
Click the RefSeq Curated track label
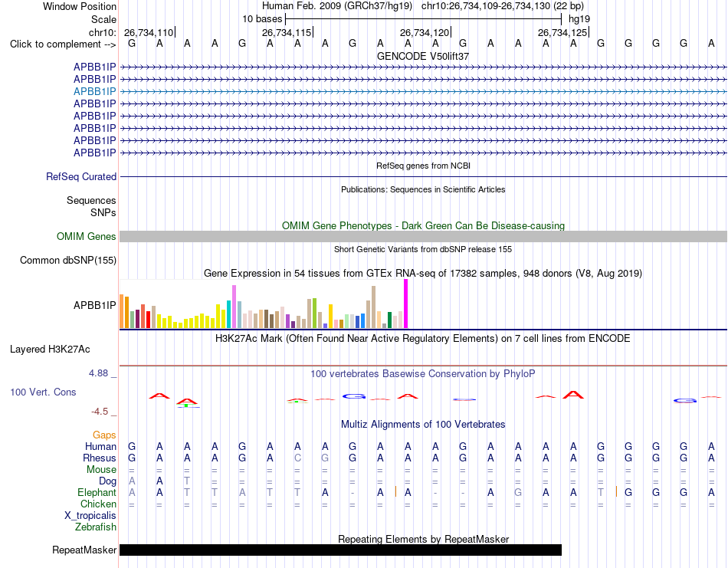[x=81, y=176]
